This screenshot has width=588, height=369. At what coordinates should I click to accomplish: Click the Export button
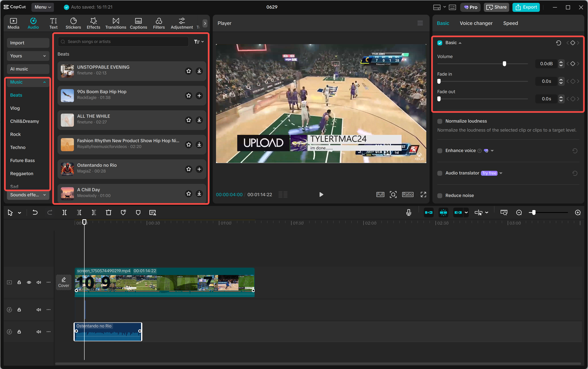[526, 7]
